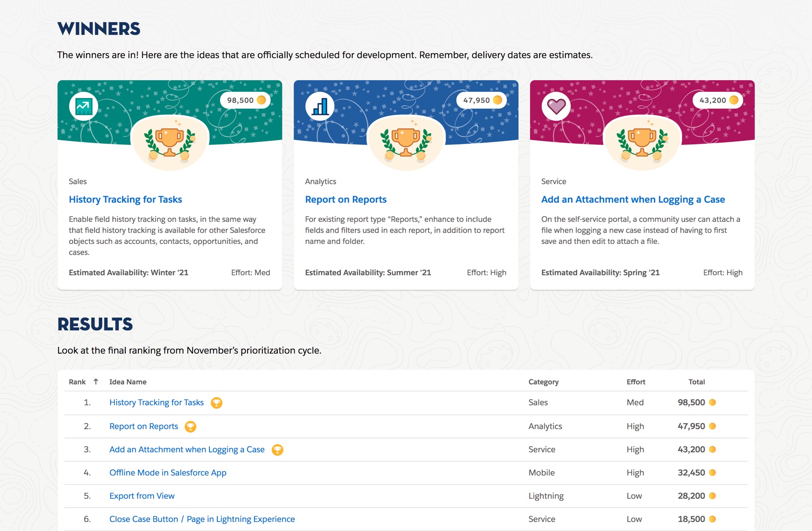Sort results by Effort column header
Screen dimensions: 812x531
(636, 382)
